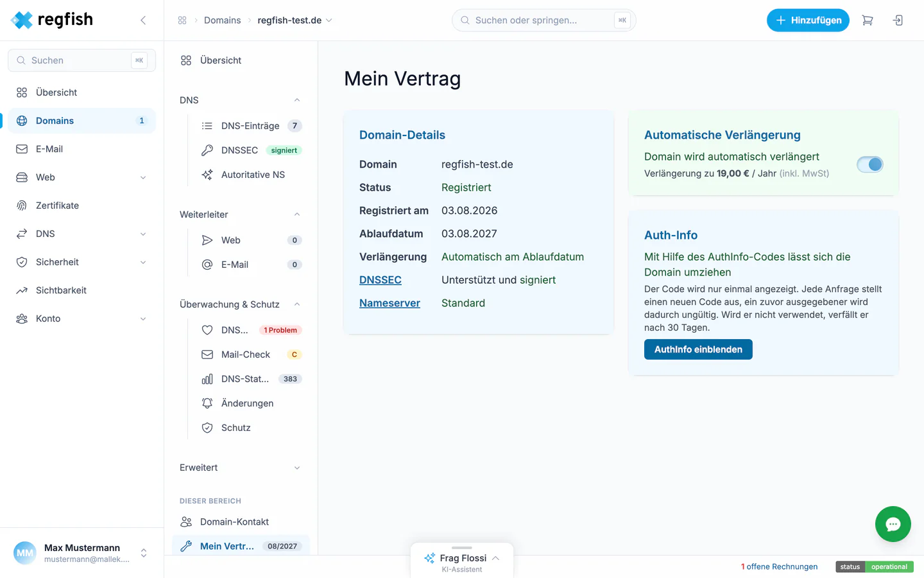The width and height of the screenshot is (924, 578).
Task: Click the Registriert status value
Action: point(466,188)
